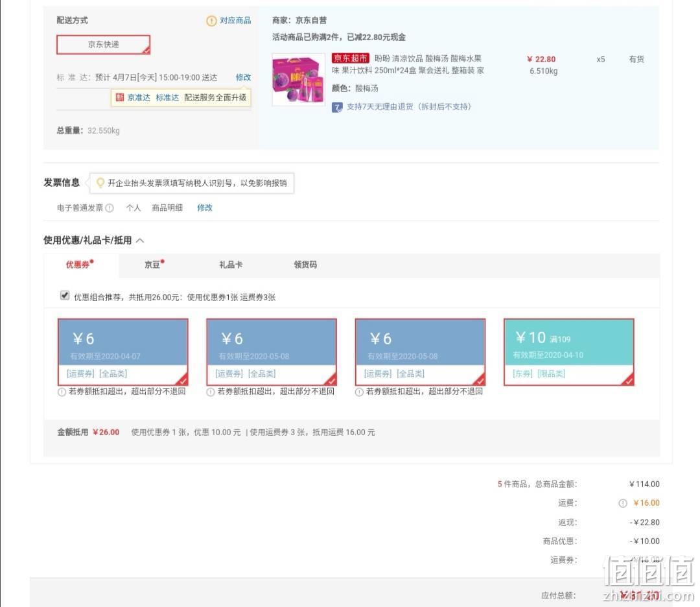Click the 商品优惠 value -¥10.00
The image size is (700, 607).
click(x=645, y=542)
